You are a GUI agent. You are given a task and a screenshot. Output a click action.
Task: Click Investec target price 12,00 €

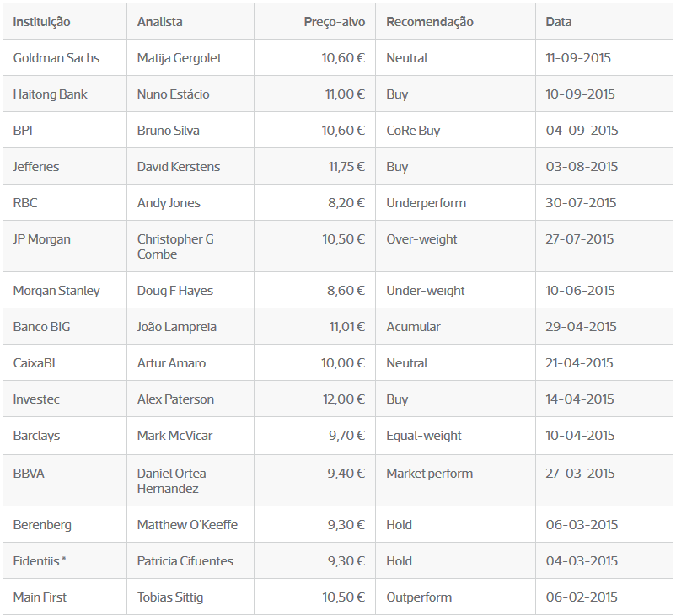coord(345,399)
